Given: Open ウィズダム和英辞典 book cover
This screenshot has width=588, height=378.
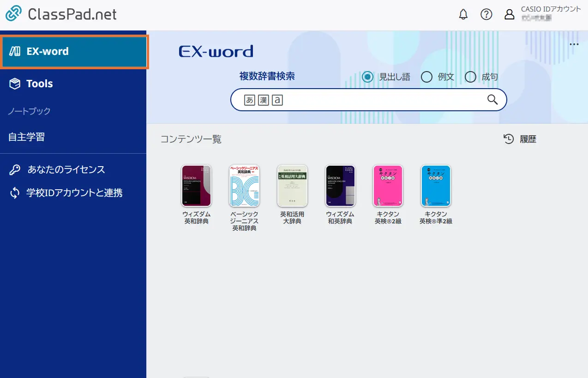Looking at the screenshot, I should pyautogui.click(x=340, y=186).
